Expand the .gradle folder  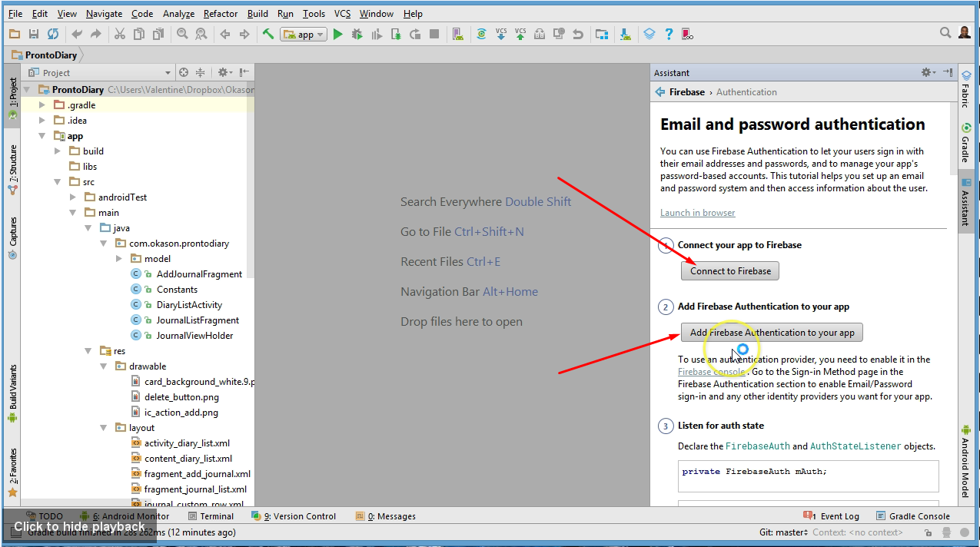click(x=42, y=104)
